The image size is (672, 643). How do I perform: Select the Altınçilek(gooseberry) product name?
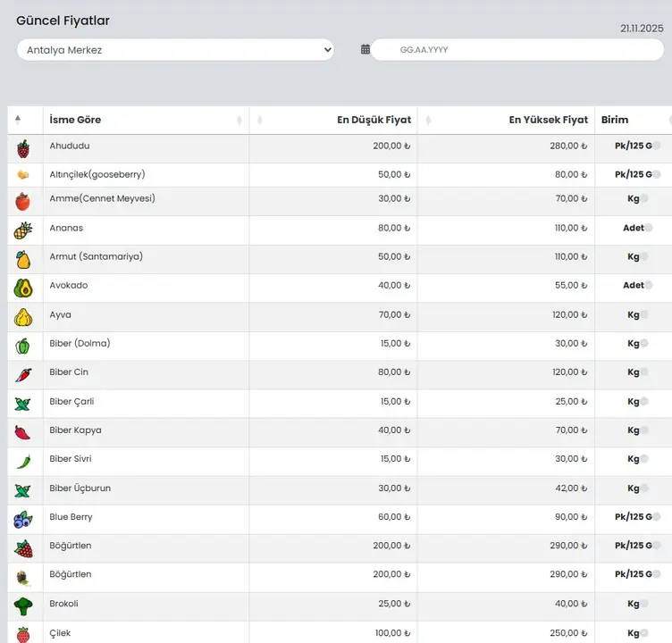97,174
